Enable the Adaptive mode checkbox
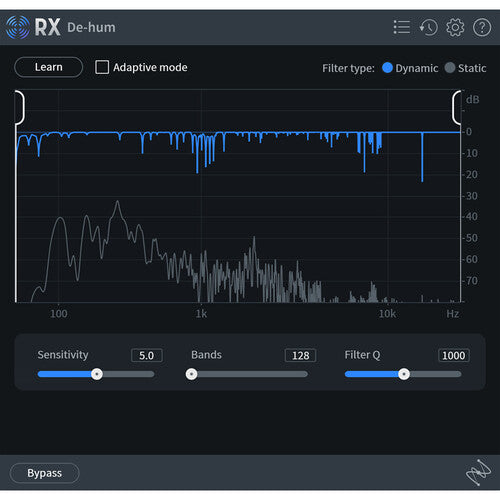 102,67
